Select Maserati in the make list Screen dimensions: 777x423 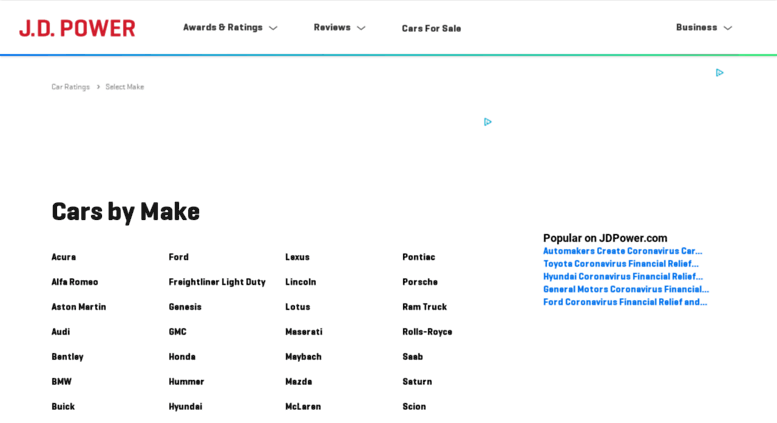[304, 331]
